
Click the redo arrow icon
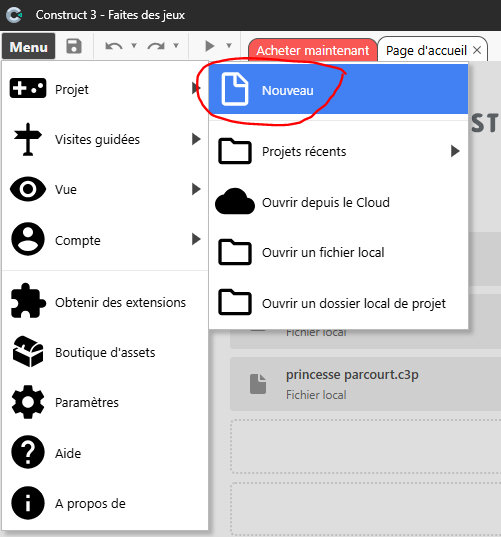pos(156,46)
